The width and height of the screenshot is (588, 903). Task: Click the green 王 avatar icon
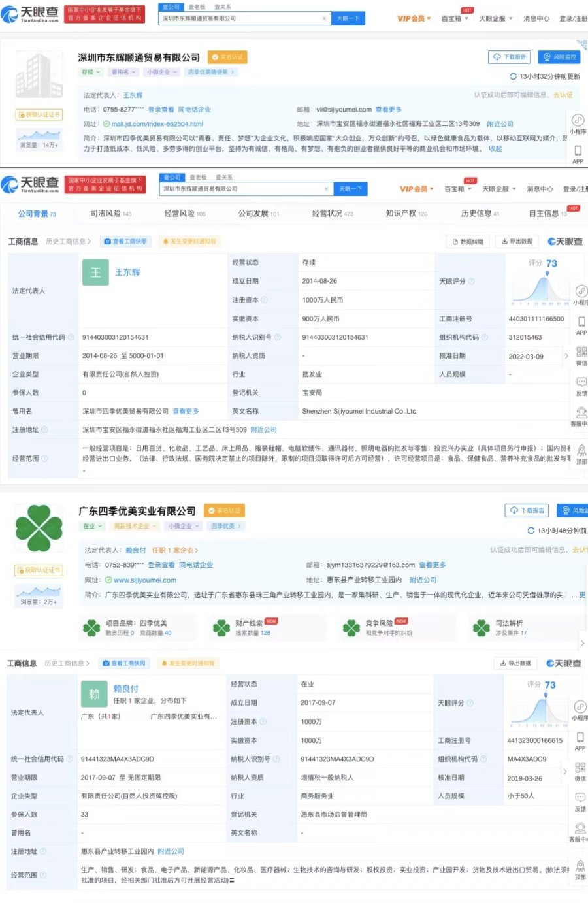(x=95, y=272)
